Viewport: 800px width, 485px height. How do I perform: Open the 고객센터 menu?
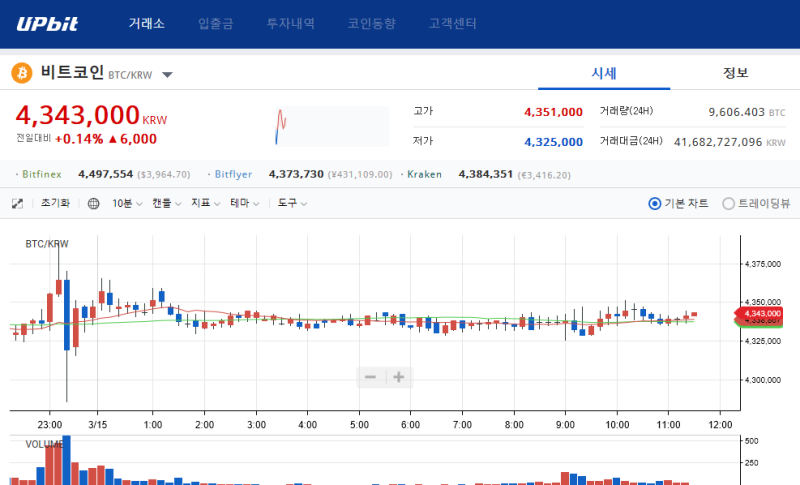pyautogui.click(x=453, y=23)
